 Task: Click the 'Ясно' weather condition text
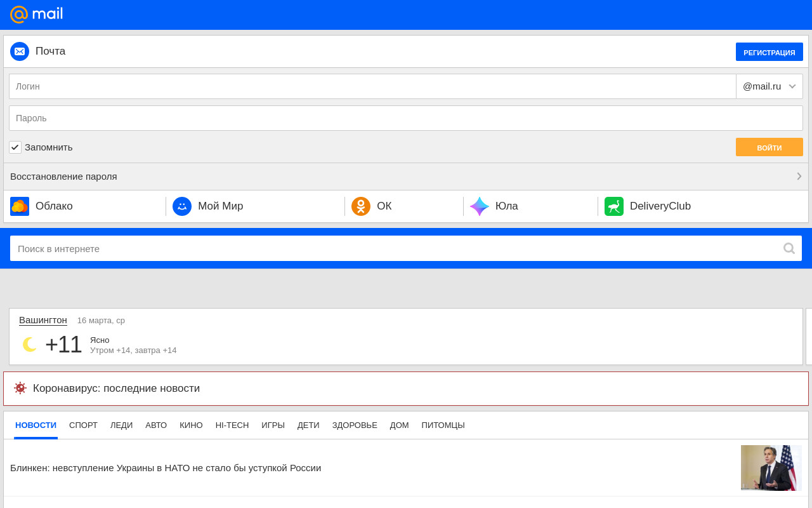[x=100, y=340]
